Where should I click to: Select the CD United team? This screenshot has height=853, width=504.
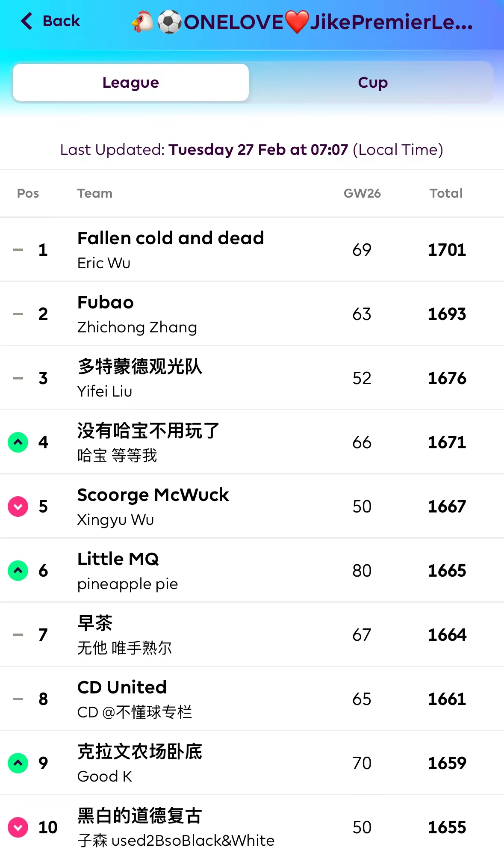[x=122, y=687]
